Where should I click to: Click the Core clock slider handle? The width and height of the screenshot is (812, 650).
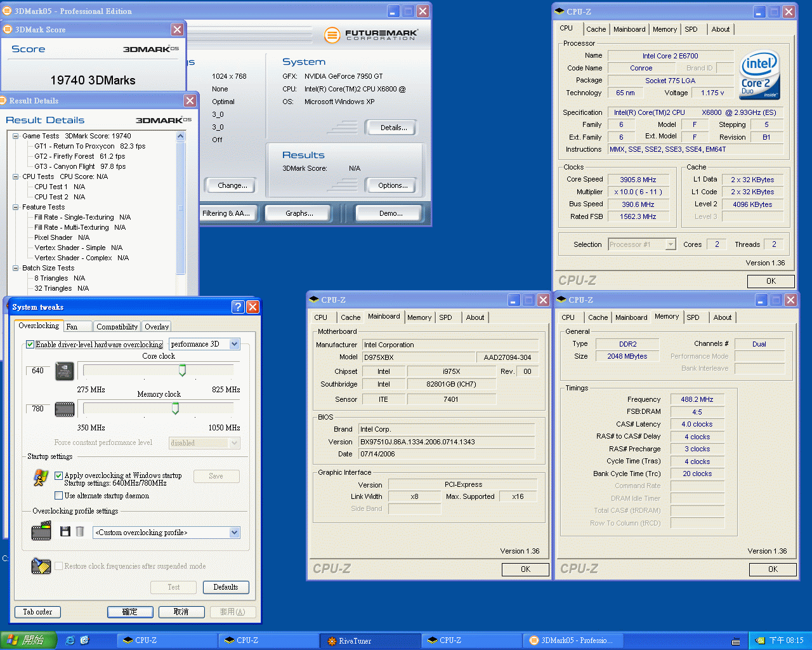[182, 369]
